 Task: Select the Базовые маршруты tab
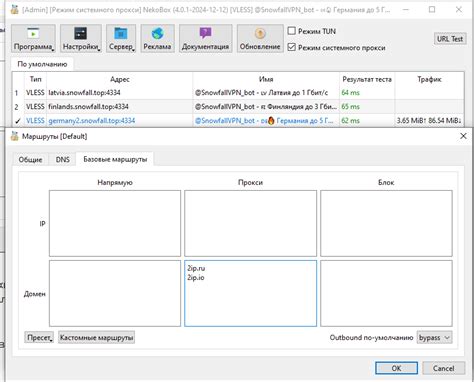115,159
